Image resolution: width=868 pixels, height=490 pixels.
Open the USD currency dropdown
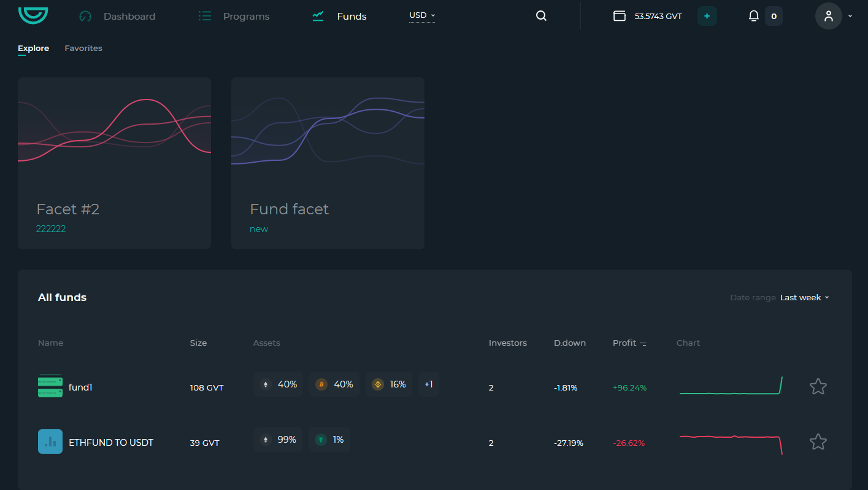coord(422,15)
